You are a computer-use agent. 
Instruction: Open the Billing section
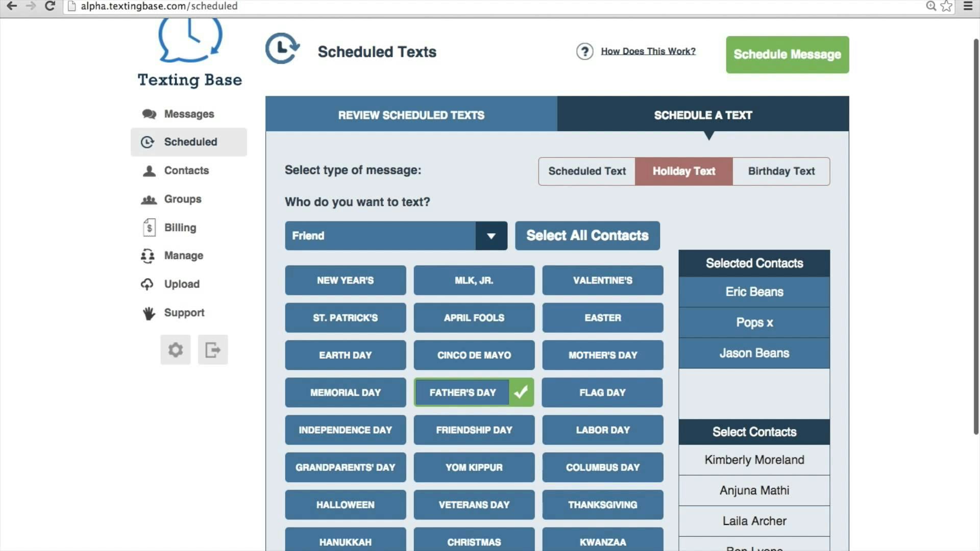tap(180, 227)
